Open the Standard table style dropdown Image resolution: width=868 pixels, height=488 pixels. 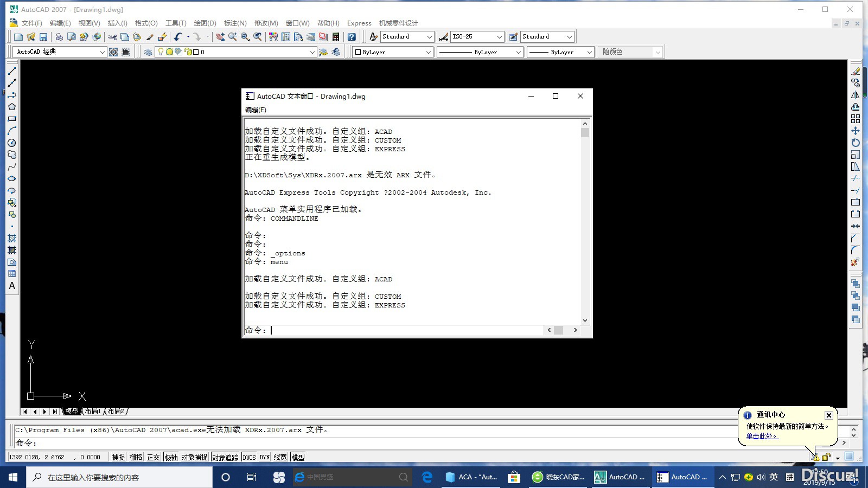(x=569, y=37)
